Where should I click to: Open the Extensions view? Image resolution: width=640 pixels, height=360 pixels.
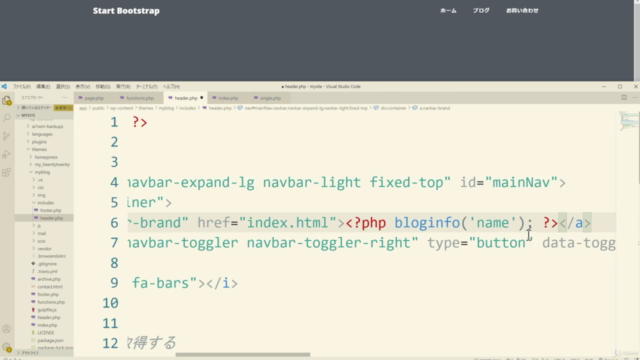(x=7, y=172)
